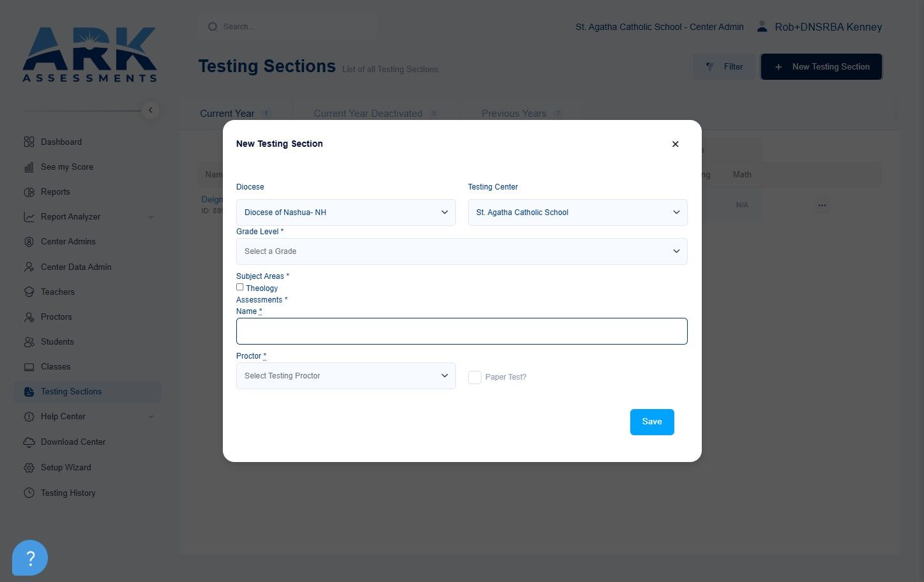The image size is (924, 582).
Task: Open the Select Testing Proctor dropdown
Action: 345,376
